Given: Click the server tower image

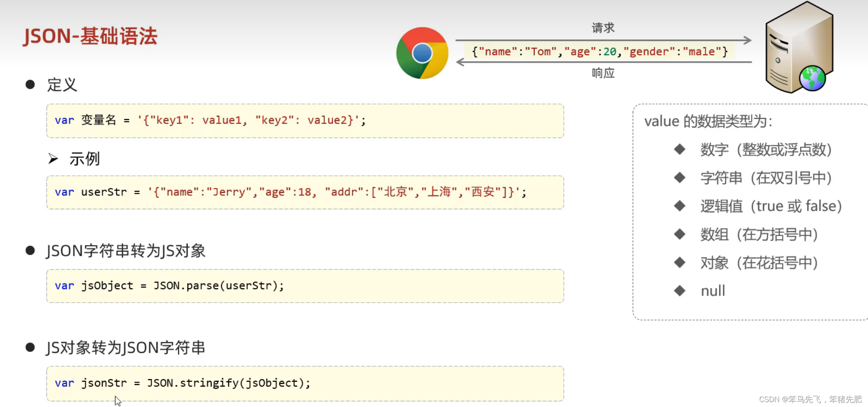Looking at the screenshot, I should pos(800,47).
